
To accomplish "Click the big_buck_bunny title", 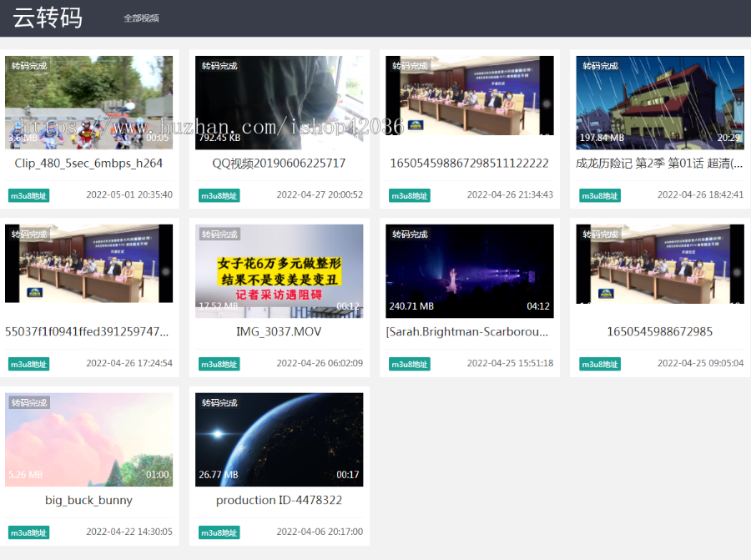I will tap(88, 500).
